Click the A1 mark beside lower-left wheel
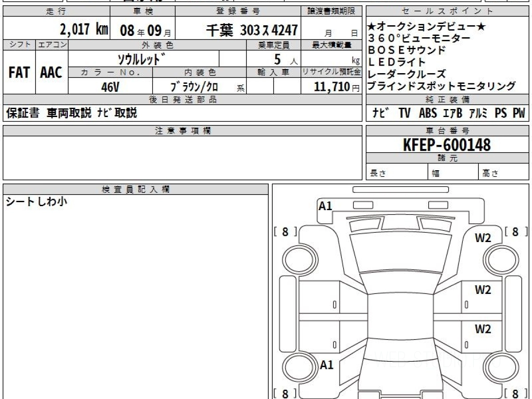The image size is (532, 399). tap(327, 365)
